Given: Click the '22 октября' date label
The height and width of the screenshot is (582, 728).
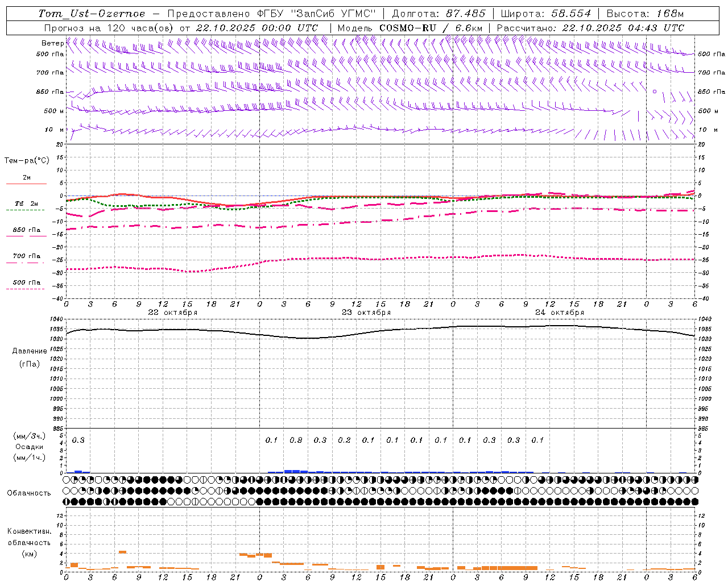Looking at the screenshot, I should (173, 313).
